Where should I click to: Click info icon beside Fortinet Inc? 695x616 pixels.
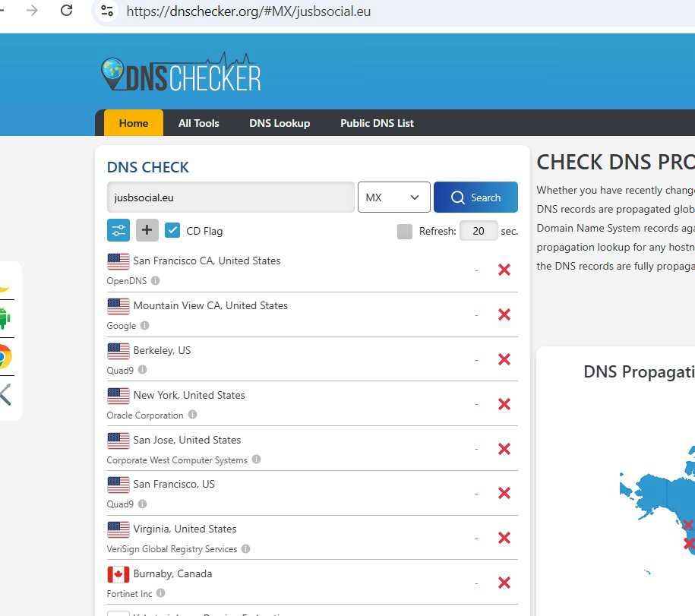click(x=160, y=593)
